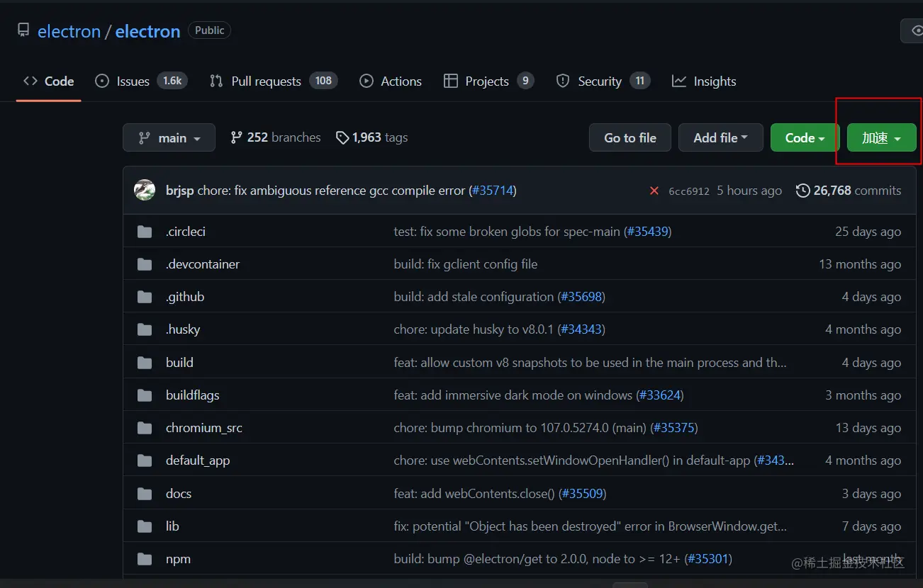Open the .circleci folder name
This screenshot has width=923, height=588.
[186, 232]
